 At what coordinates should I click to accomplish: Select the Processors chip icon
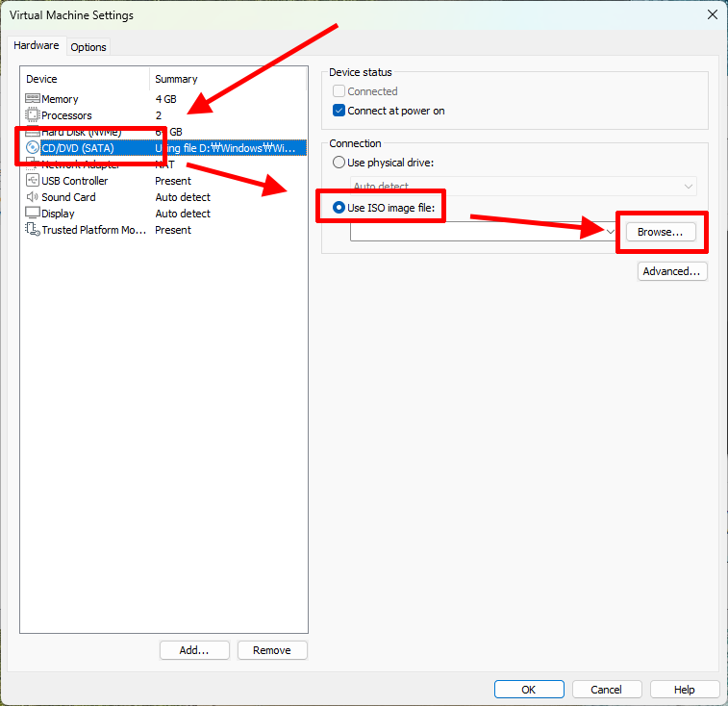[33, 114]
